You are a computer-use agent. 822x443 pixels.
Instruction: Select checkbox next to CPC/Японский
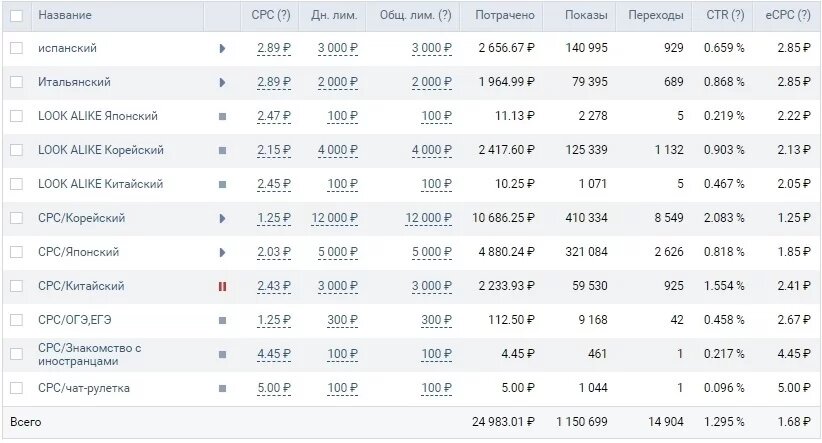(16, 252)
